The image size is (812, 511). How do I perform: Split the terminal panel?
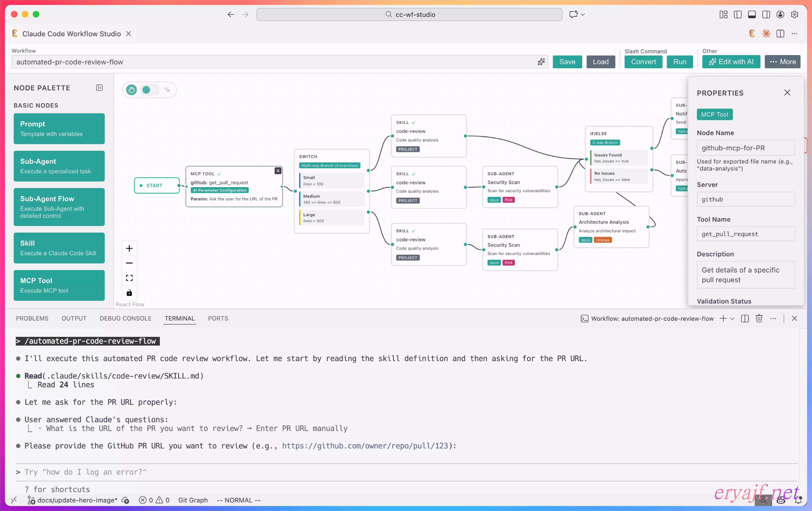pyautogui.click(x=745, y=318)
